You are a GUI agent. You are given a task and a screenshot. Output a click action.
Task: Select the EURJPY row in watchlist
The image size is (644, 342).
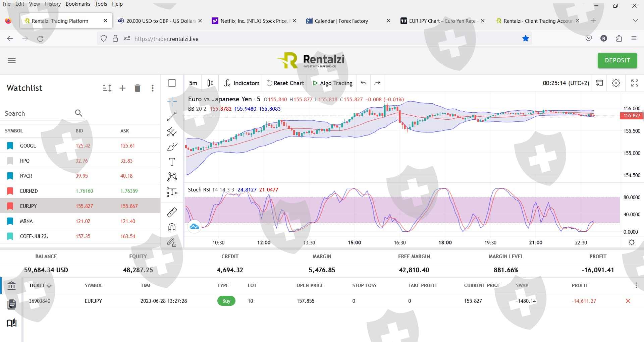tap(80, 206)
